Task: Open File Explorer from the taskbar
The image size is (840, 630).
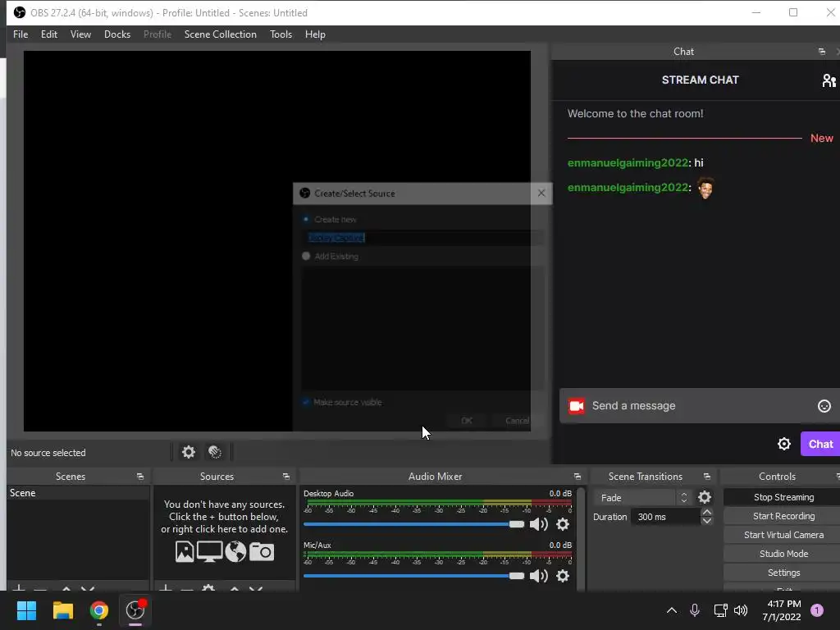Action: pos(62,610)
